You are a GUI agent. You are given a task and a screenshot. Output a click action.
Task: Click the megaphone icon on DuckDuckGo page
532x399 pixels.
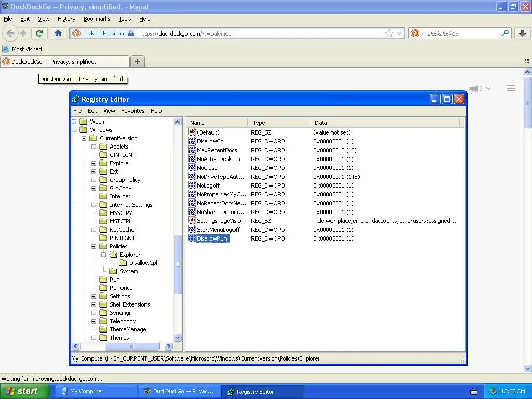476,89
